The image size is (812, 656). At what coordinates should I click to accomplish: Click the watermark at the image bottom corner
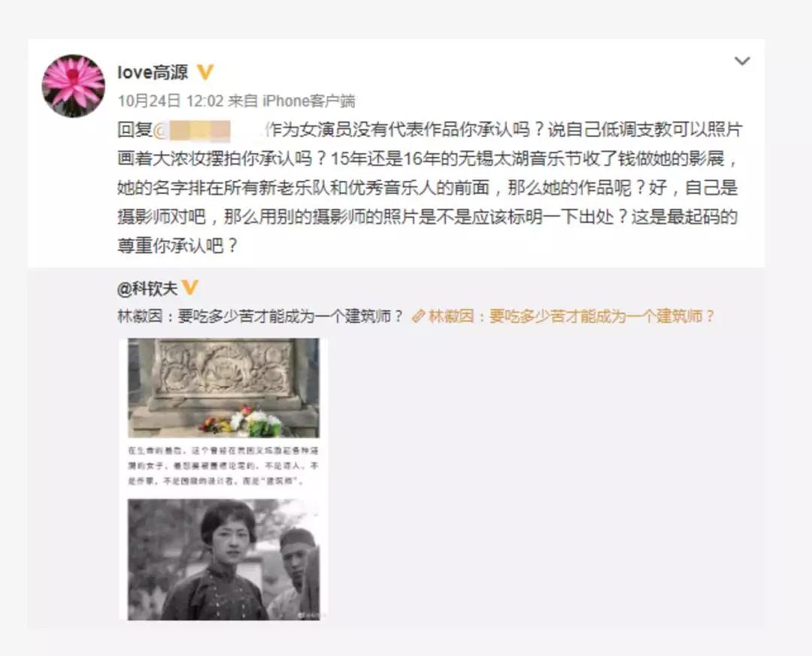308,615
